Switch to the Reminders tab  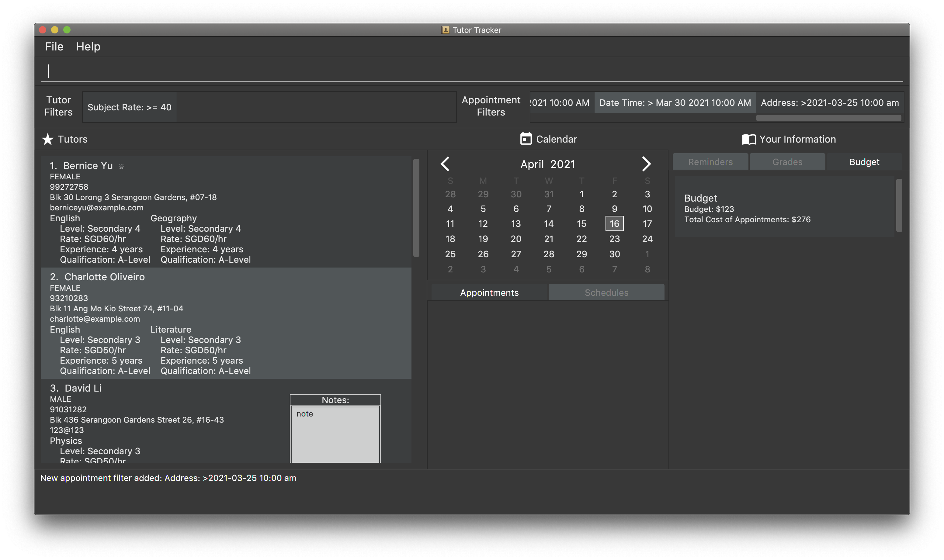click(x=710, y=162)
